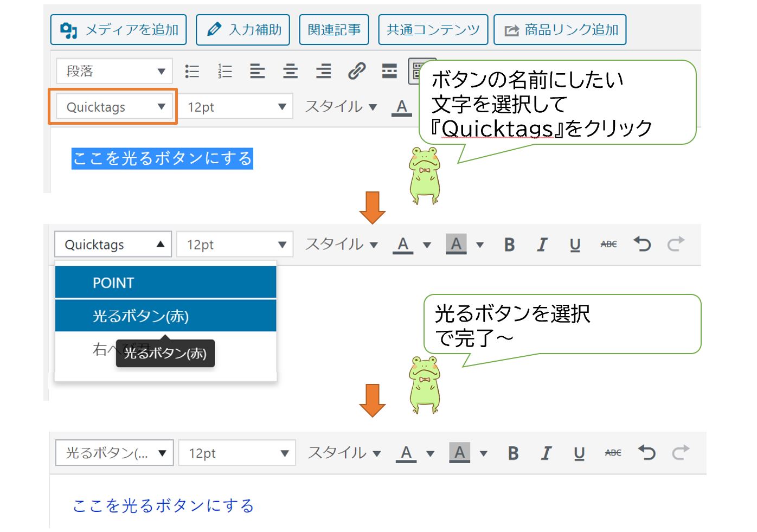Click the strikethrough ABC icon

609,244
